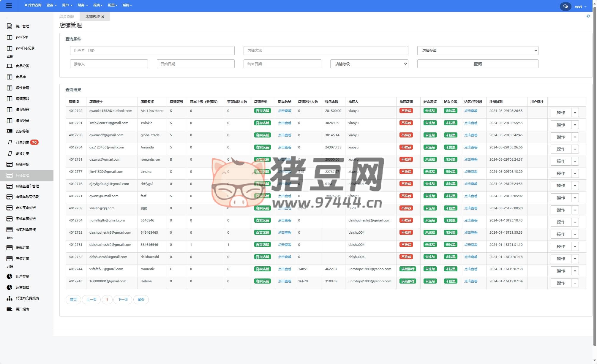Click the 用户名、UID input field

coord(152,50)
